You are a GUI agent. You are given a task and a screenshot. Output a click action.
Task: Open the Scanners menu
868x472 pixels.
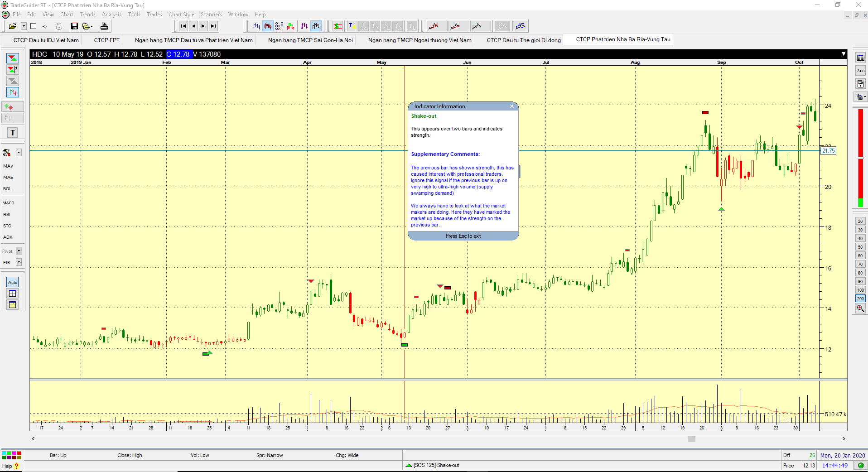tap(211, 14)
